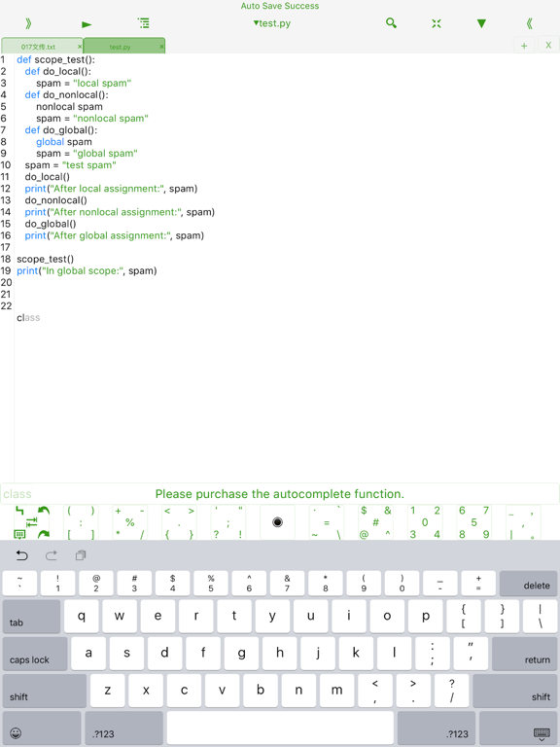Open left panel with double right chevron
560x747 pixels.
point(28,23)
